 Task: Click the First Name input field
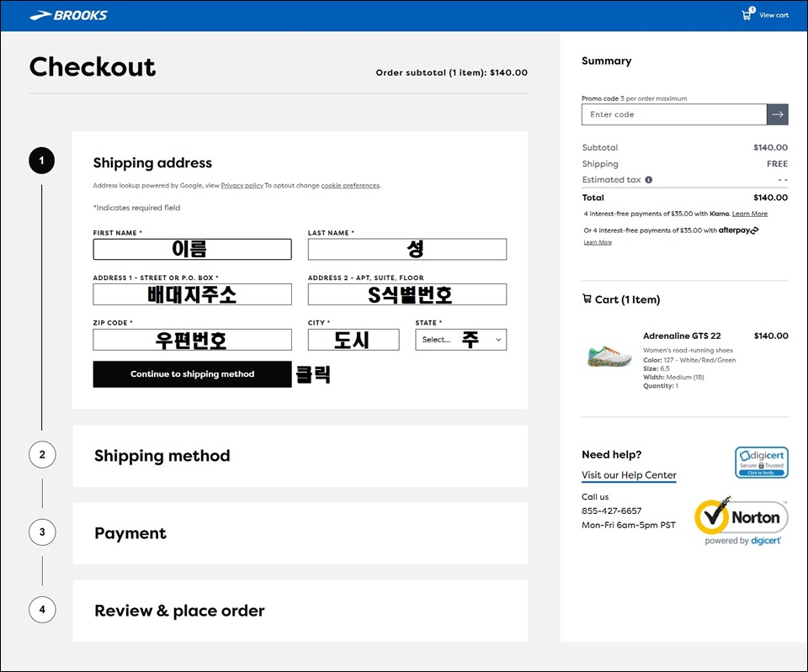click(x=192, y=249)
